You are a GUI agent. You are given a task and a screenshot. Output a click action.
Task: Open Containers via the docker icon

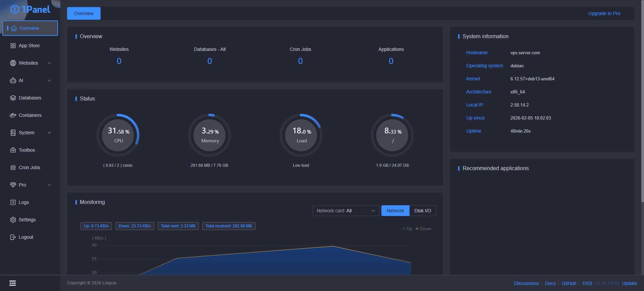pyautogui.click(x=13, y=115)
